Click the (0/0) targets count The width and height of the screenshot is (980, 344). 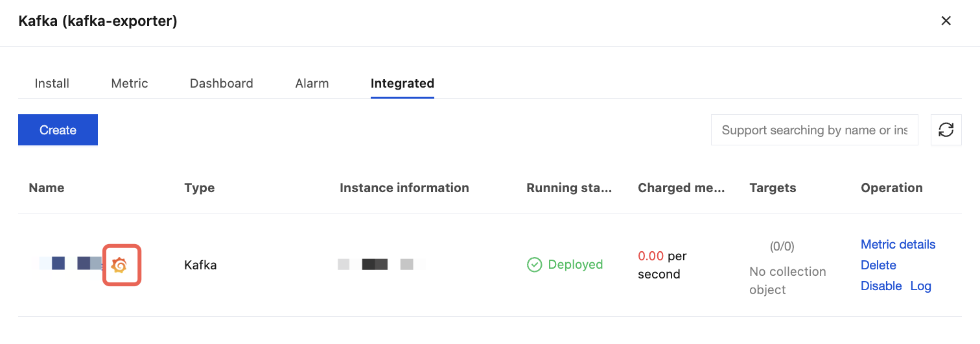point(782,247)
